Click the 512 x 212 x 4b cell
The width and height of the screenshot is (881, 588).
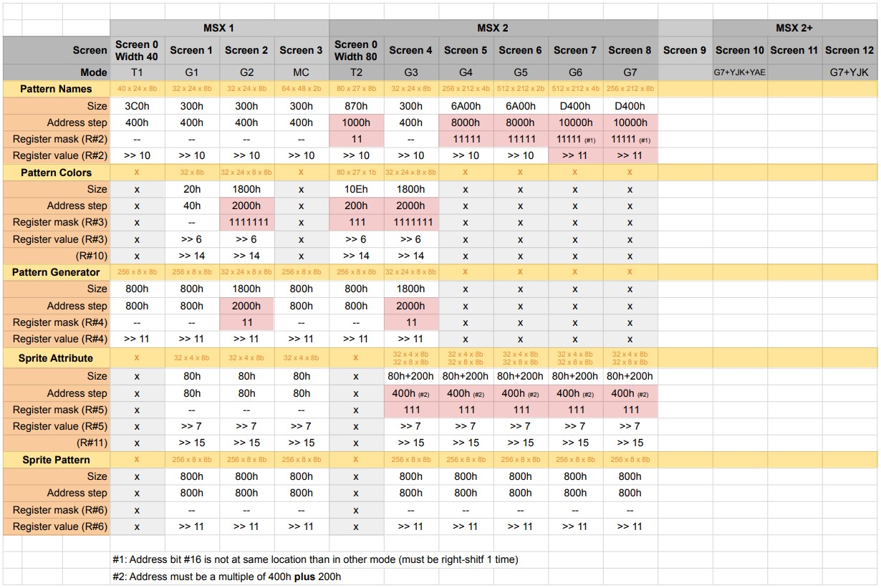(575, 89)
